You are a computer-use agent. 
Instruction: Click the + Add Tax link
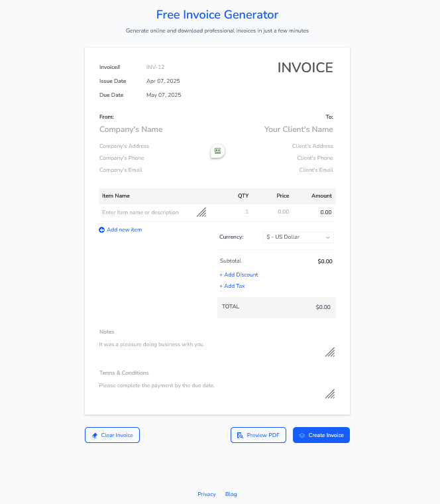click(x=232, y=286)
